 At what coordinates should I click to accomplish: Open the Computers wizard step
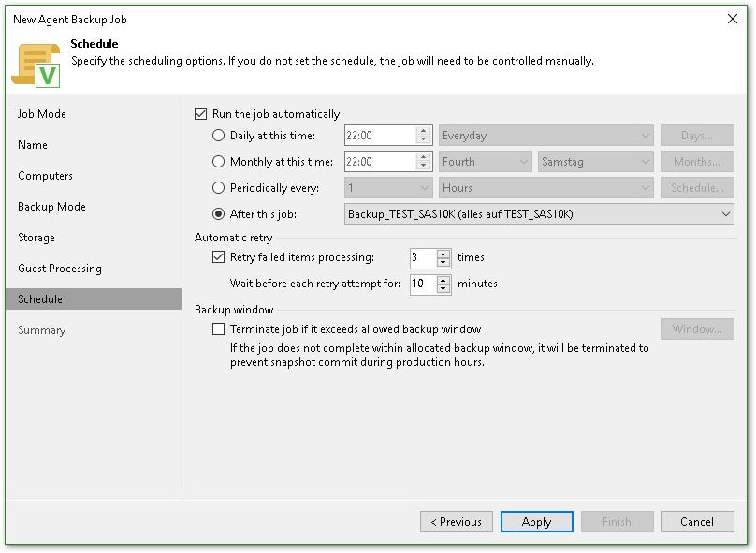click(45, 176)
